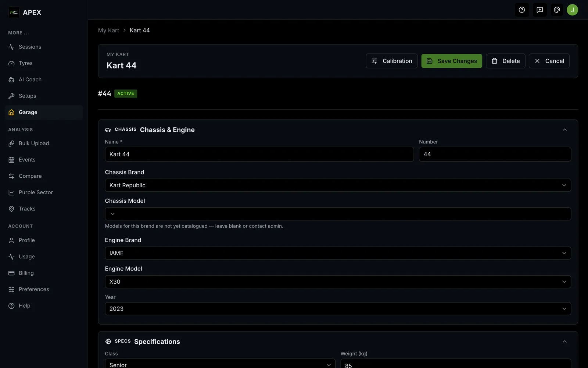
Task: Click the specs gear icon in section header
Action: pos(108,342)
